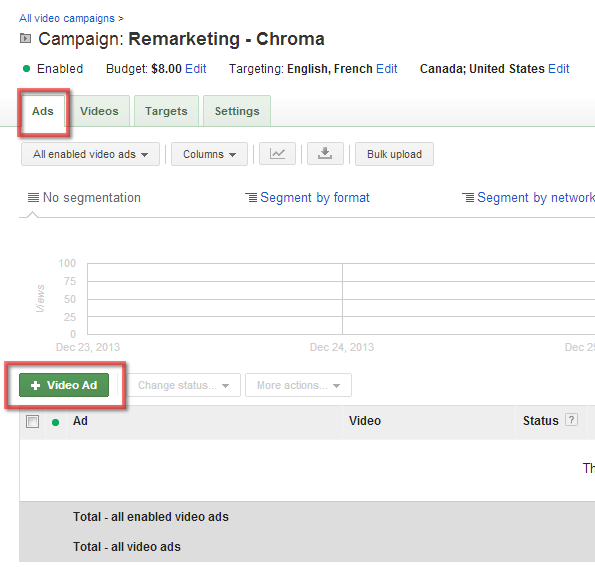595x567 pixels.
Task: Click the download report icon
Action: pos(325,154)
